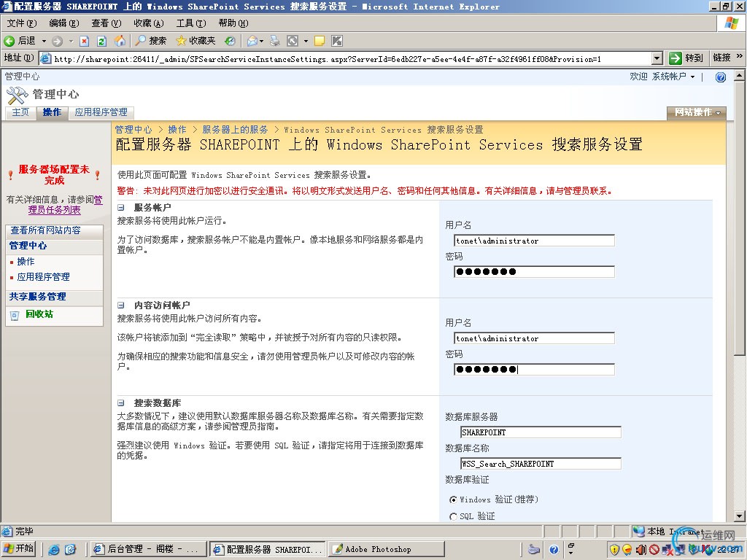This screenshot has width=747, height=560.
Task: Click 数据库服务器 SHAREPOINT input field
Action: [541, 432]
